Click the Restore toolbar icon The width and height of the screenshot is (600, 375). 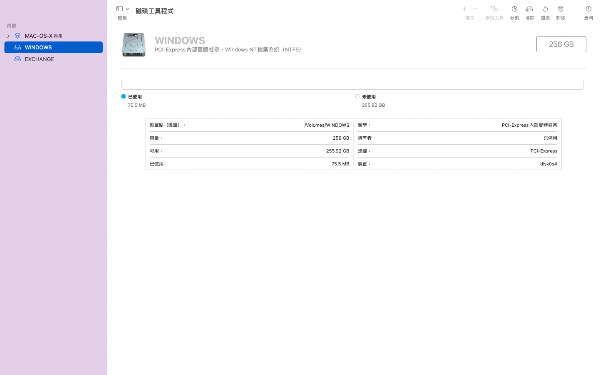545,9
